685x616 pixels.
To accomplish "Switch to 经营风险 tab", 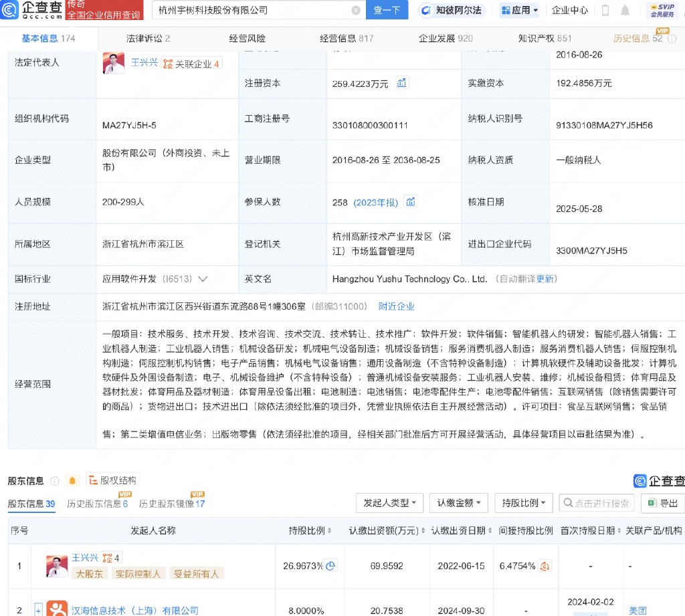I will click(x=248, y=38).
